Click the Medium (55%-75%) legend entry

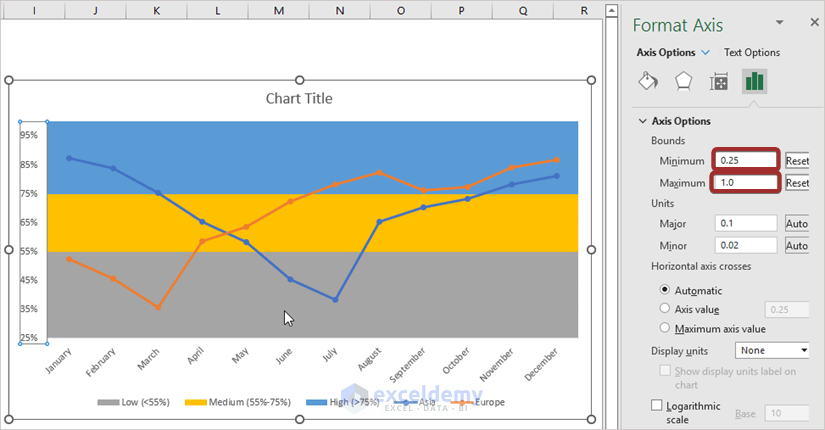(x=238, y=402)
